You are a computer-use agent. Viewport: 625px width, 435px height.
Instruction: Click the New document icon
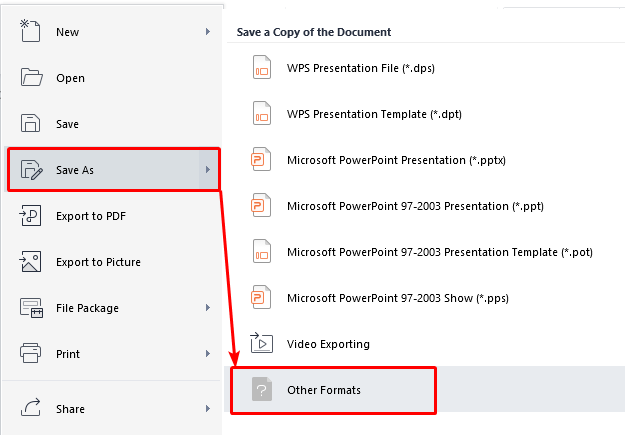(x=30, y=31)
